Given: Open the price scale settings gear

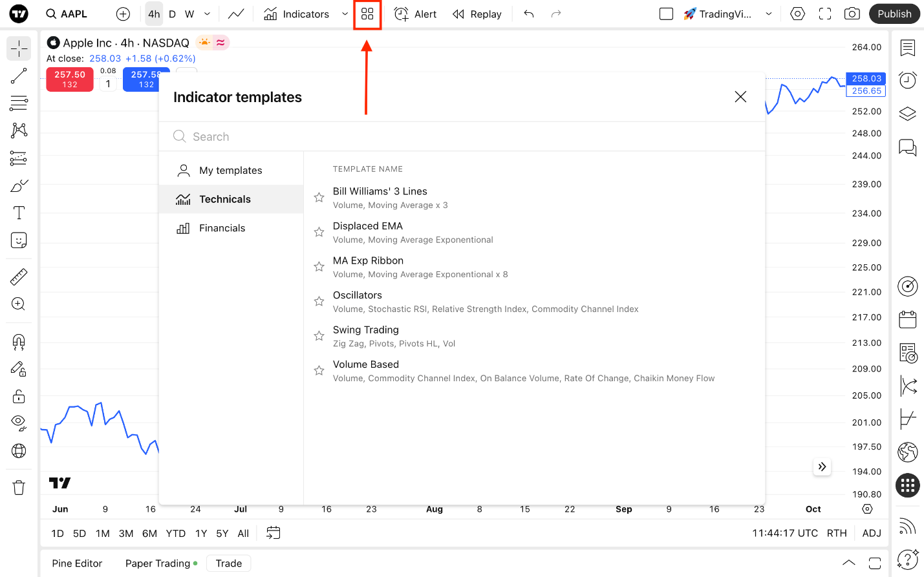Looking at the screenshot, I should pos(868,509).
